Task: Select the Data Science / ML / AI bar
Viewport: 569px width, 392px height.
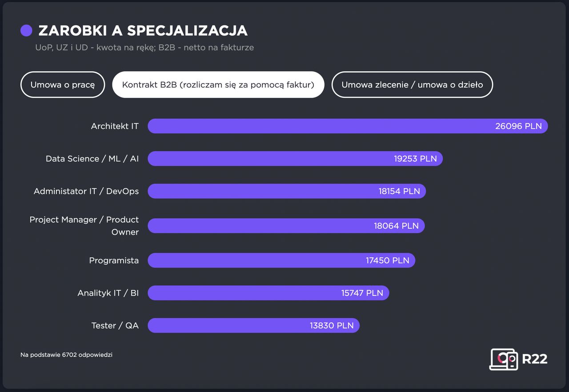Action: click(295, 159)
